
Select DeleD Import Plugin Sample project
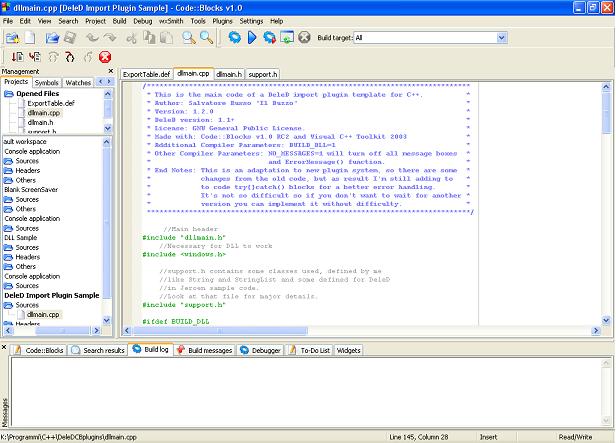52,295
